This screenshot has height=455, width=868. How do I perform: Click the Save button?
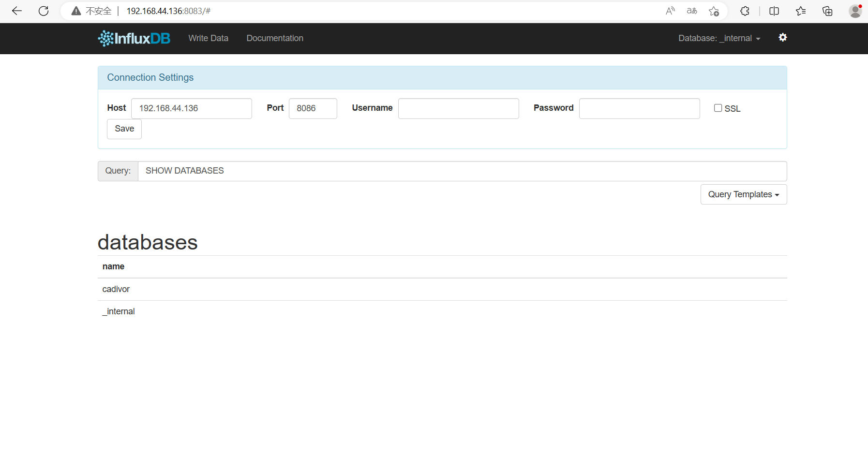[x=124, y=129]
